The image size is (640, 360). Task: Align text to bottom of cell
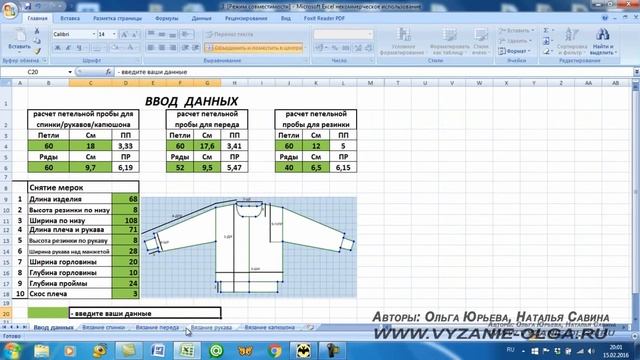172,34
